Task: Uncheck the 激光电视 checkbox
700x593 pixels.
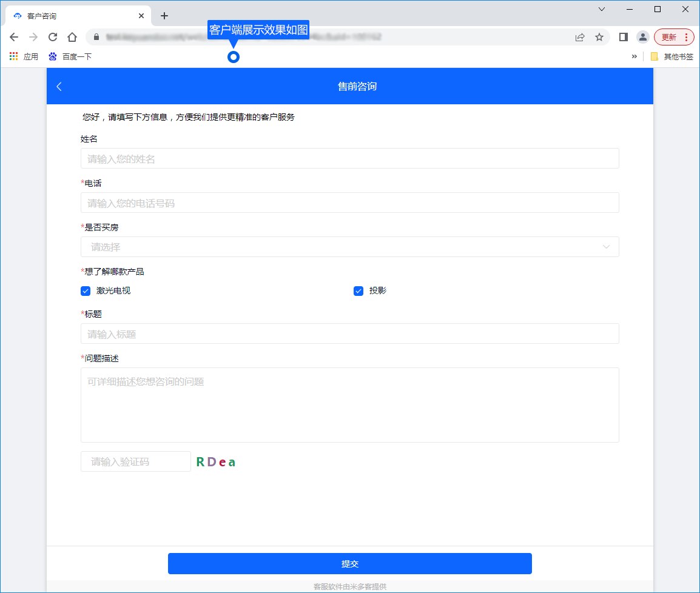Action: click(x=86, y=291)
